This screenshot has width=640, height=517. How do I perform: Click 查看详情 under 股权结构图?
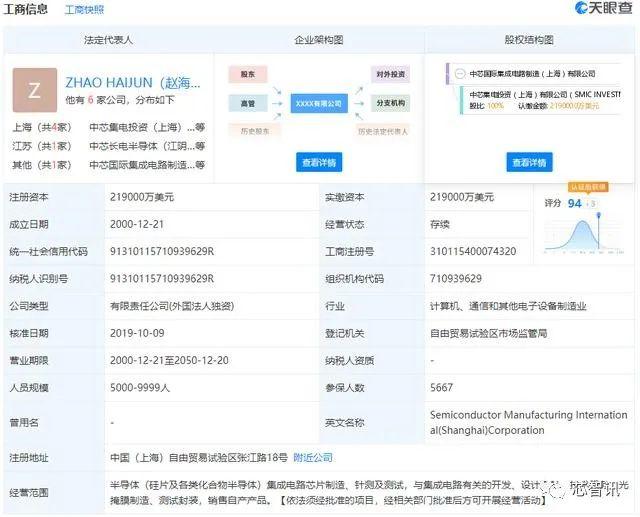529,162
